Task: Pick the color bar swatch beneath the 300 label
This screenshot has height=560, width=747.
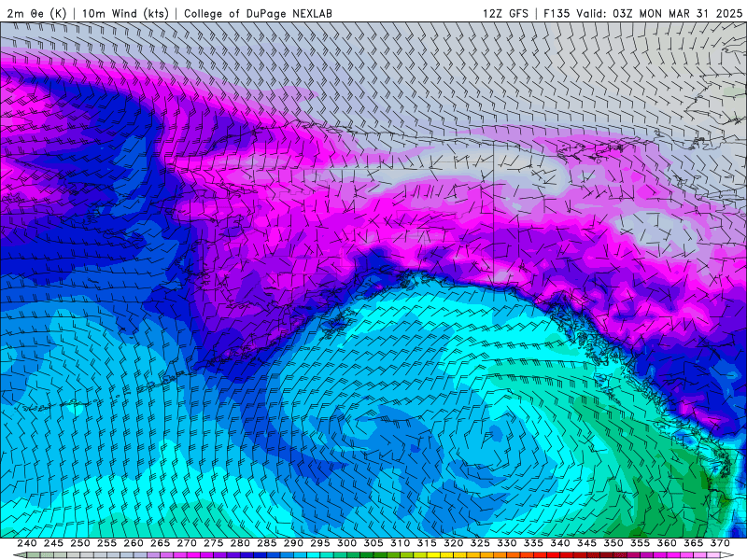Action: click(x=354, y=555)
